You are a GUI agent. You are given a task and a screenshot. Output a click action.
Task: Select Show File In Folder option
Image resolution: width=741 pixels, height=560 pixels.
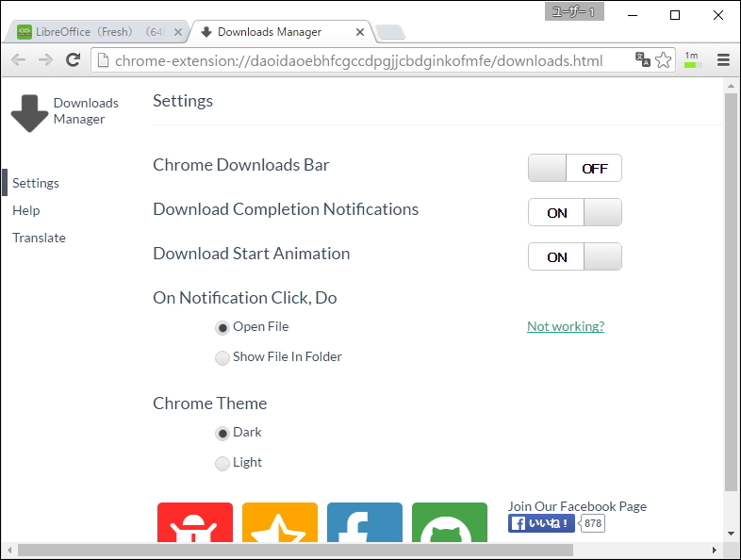(x=222, y=357)
